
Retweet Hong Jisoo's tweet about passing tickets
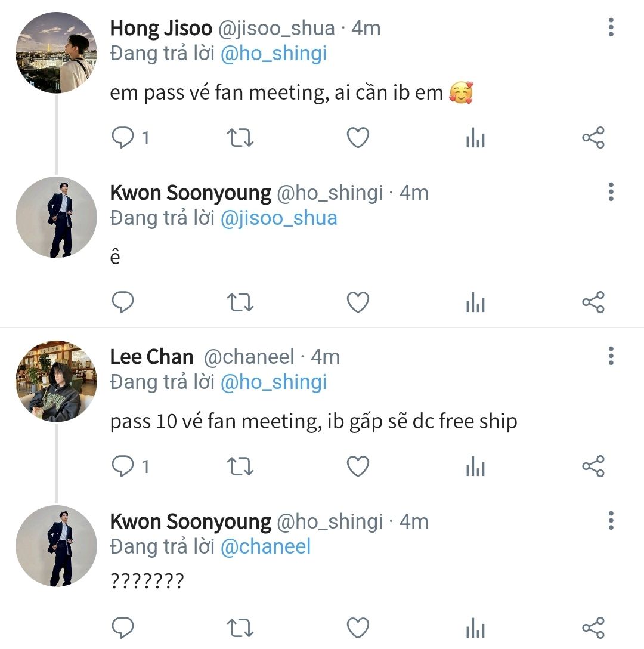click(241, 138)
